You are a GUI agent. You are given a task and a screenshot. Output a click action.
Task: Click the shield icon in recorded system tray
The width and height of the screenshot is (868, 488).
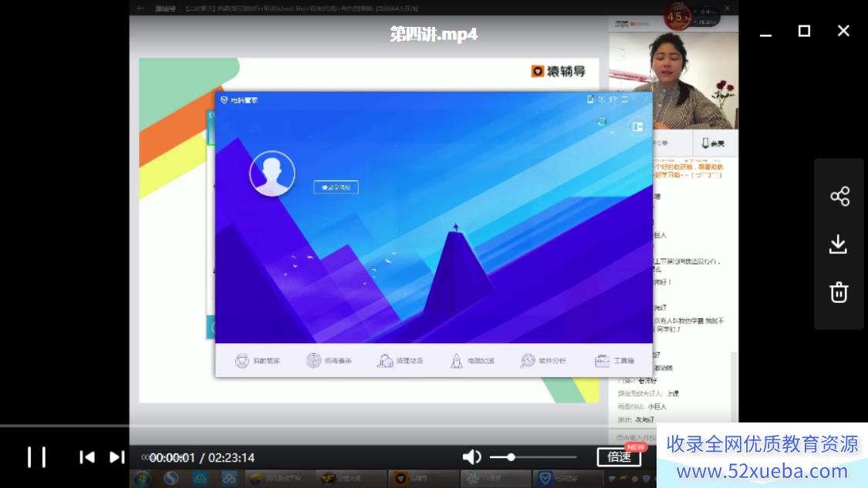pyautogui.click(x=646, y=479)
